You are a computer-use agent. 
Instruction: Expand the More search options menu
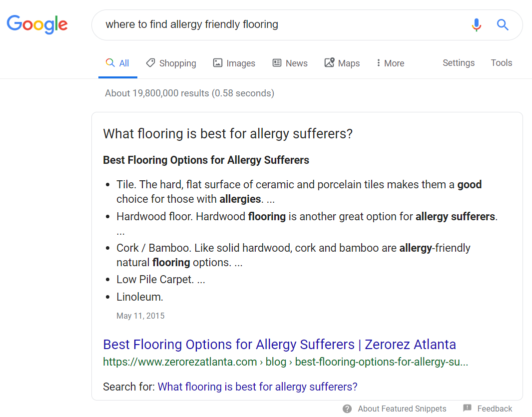pyautogui.click(x=390, y=63)
